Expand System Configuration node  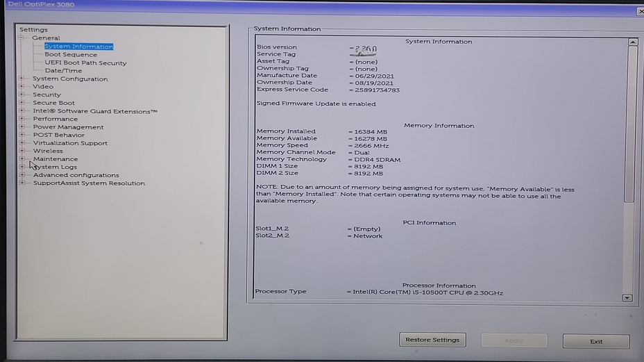(x=22, y=78)
